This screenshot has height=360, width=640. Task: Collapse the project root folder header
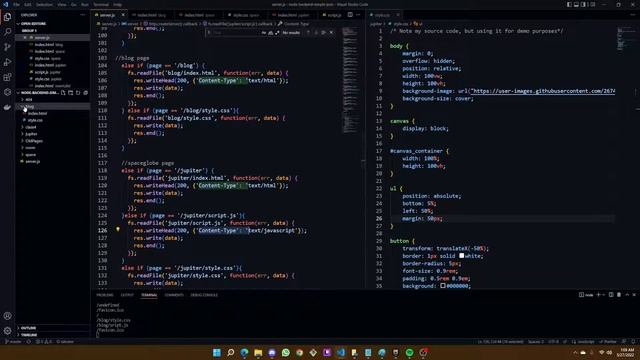coord(39,93)
